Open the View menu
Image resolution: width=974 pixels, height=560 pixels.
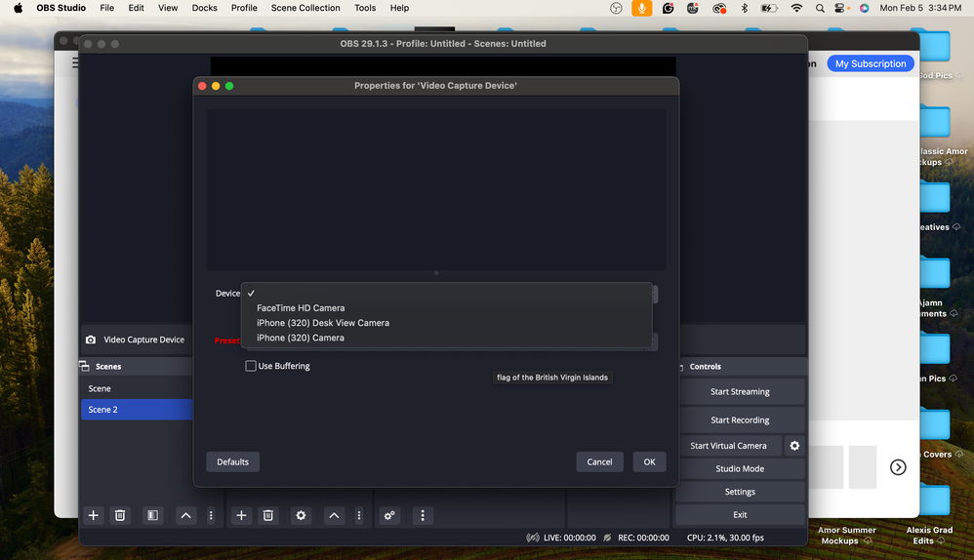point(168,8)
